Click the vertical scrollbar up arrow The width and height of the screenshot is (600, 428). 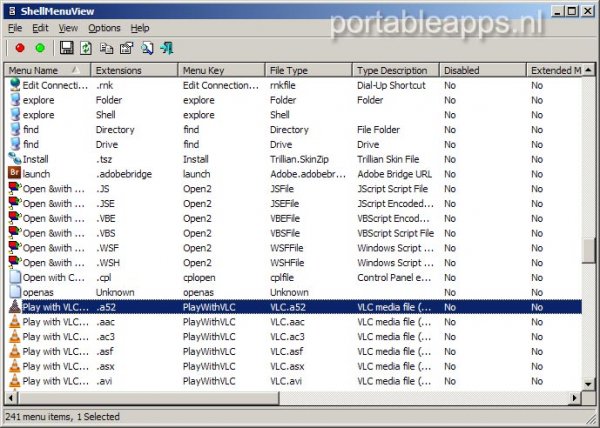pyautogui.click(x=588, y=70)
